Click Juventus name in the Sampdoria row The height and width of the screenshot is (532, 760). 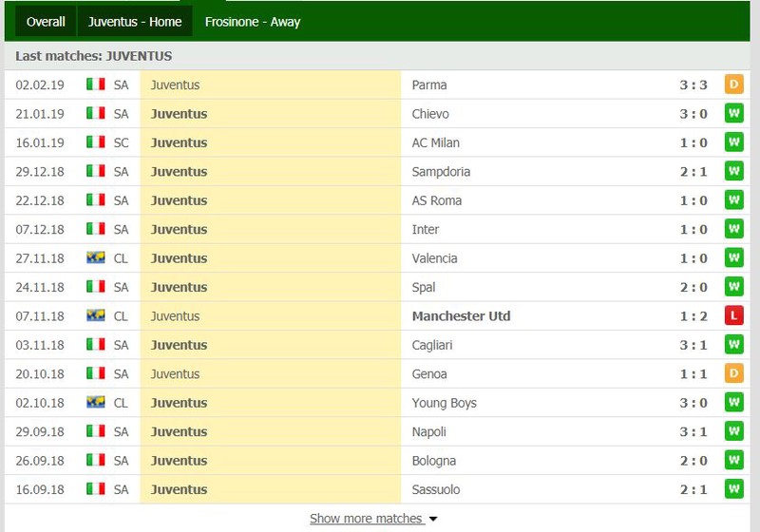click(x=179, y=172)
